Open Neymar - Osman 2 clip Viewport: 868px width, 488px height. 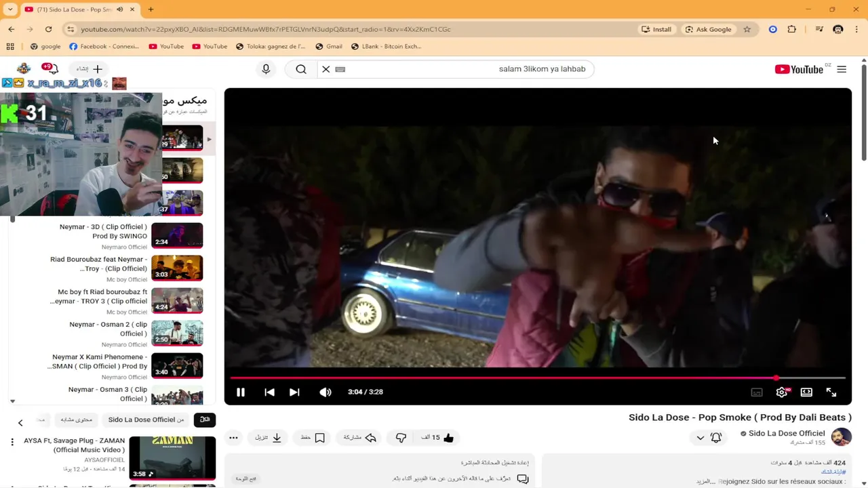108,329
